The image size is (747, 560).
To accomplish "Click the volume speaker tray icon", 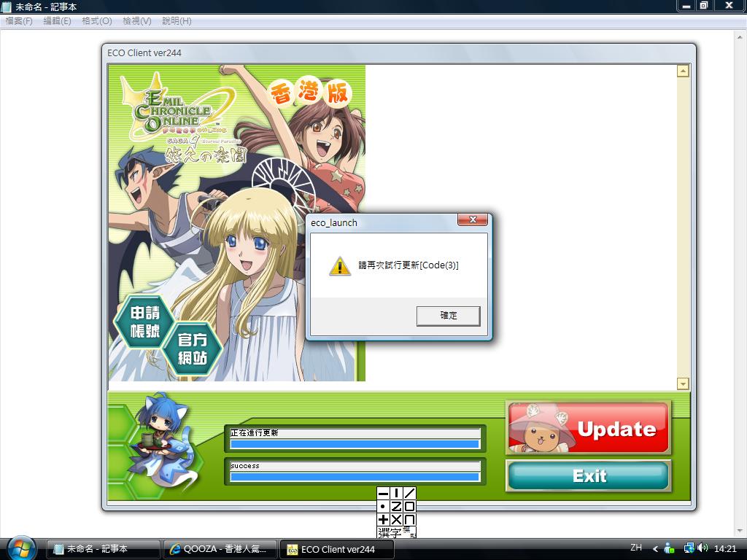I will tap(703, 548).
